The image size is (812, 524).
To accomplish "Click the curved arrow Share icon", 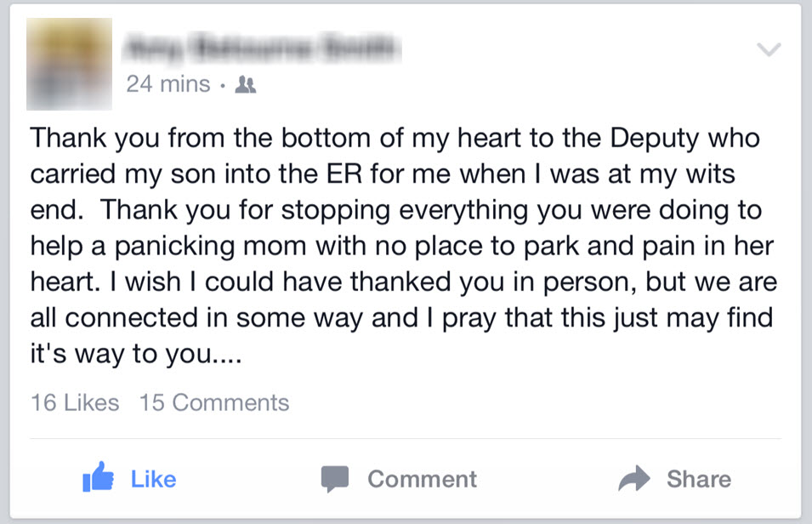I will pos(633,478).
